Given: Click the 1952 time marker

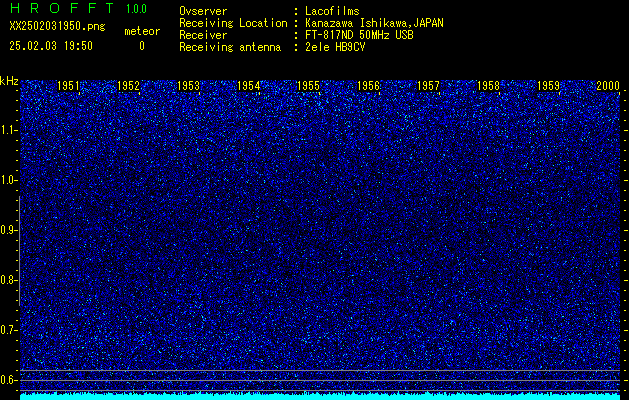Looking at the screenshot, I should point(128,85).
